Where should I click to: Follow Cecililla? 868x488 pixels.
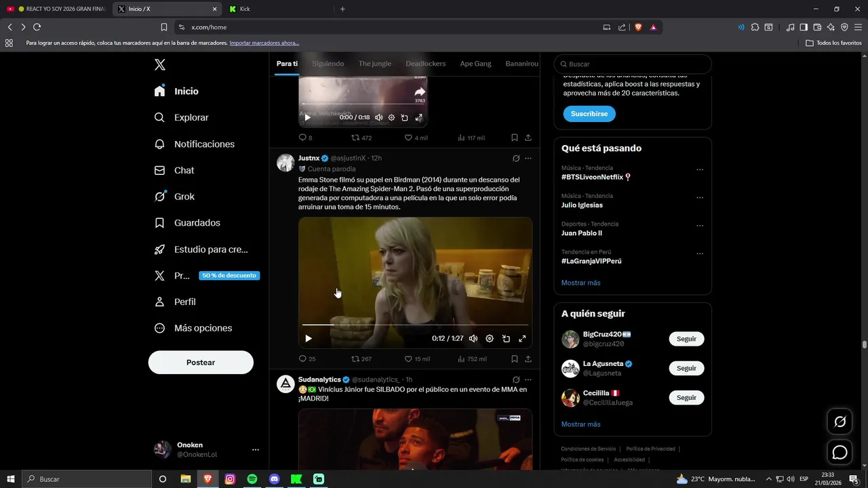(x=686, y=397)
